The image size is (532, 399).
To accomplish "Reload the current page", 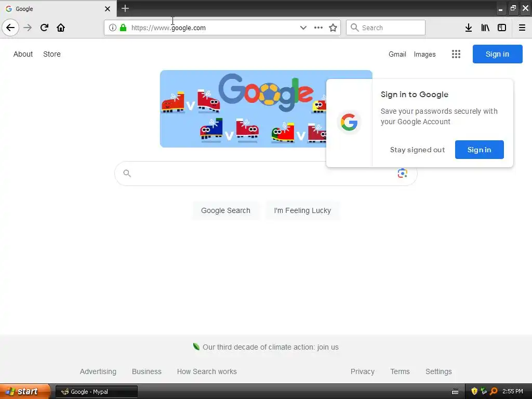I will [44, 28].
